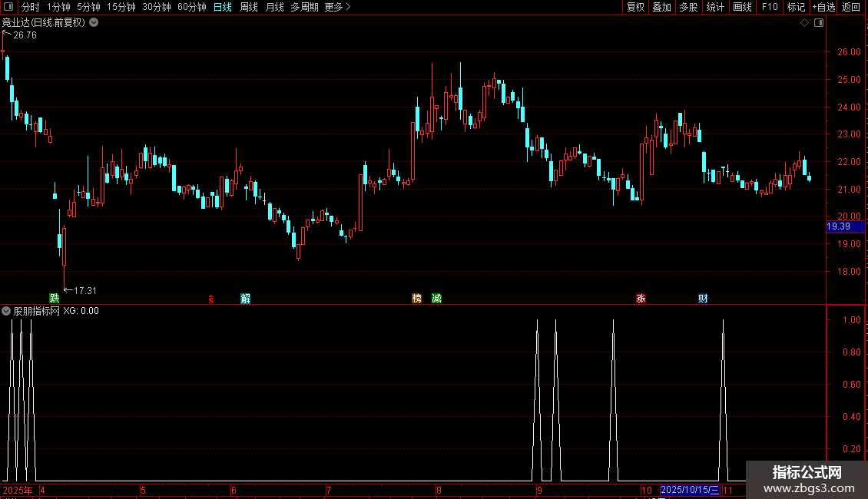Click the diamond icon in chart corner
This screenshot has height=499, width=868.
click(805, 23)
